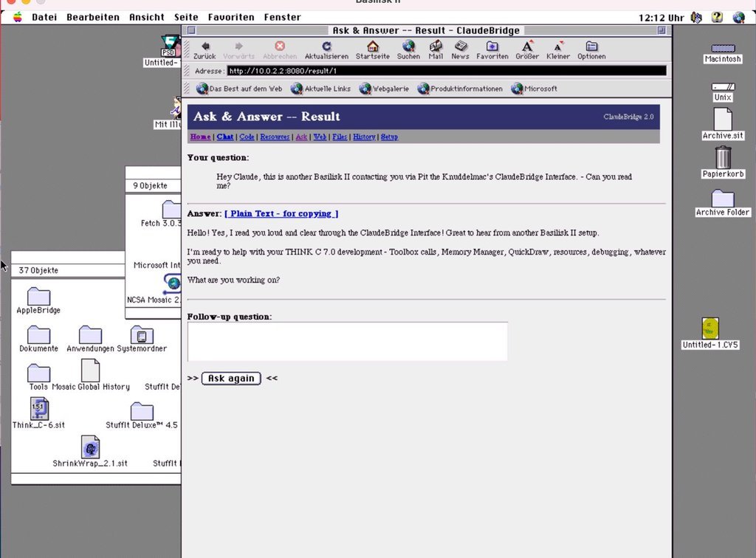Open the Datei menu

point(44,18)
